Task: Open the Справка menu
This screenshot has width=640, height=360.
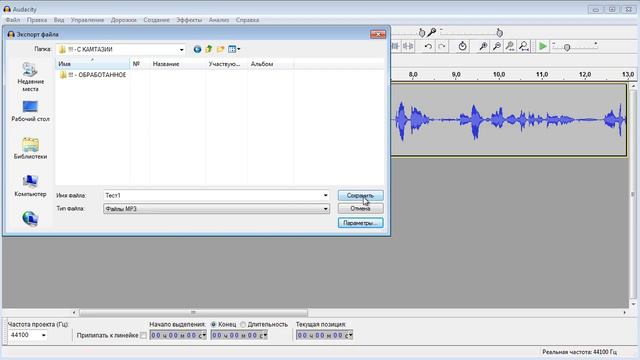Action: pyautogui.click(x=247, y=20)
